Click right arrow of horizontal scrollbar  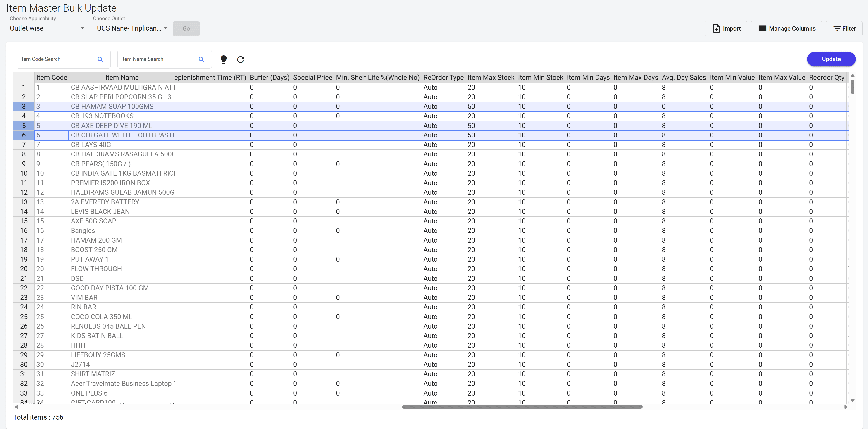pos(846,407)
